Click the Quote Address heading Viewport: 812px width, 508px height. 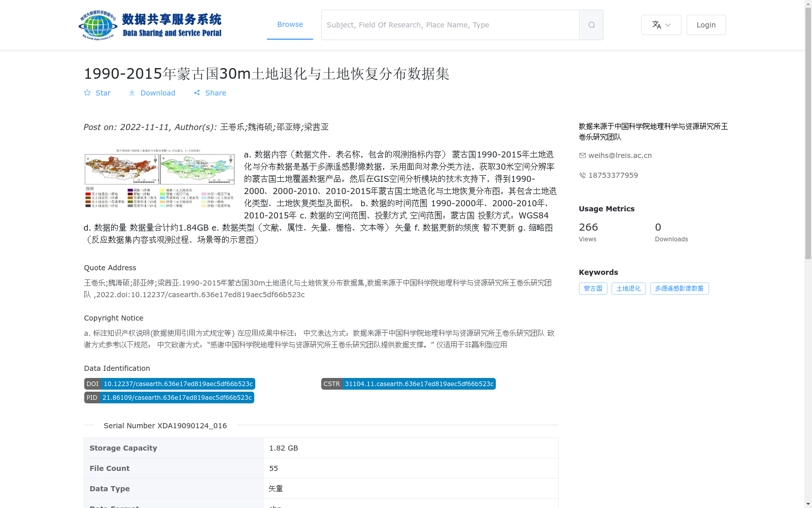(x=110, y=268)
